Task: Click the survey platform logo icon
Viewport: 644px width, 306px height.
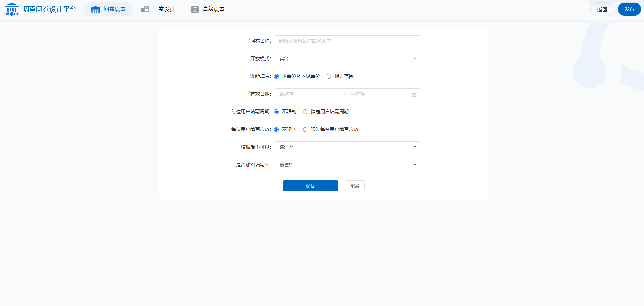Action: click(12, 9)
